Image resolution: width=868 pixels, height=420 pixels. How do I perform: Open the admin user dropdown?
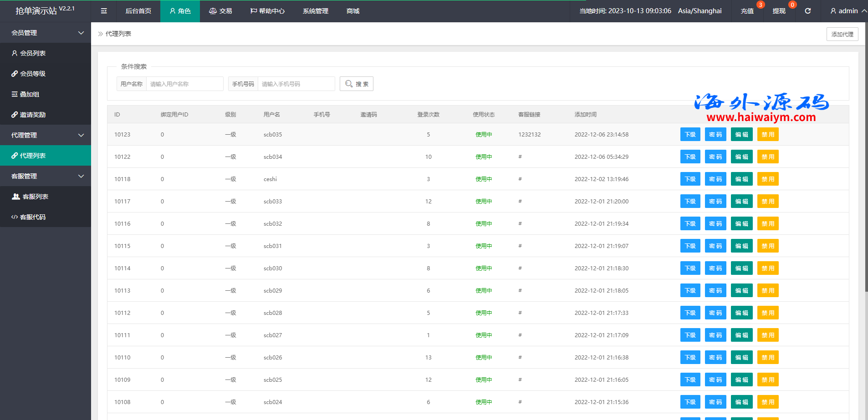pyautogui.click(x=848, y=11)
